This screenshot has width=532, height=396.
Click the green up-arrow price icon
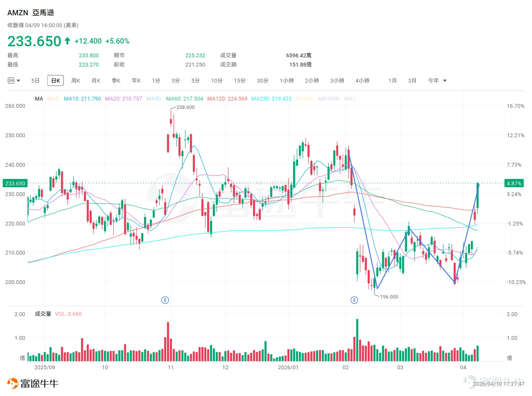[67, 41]
